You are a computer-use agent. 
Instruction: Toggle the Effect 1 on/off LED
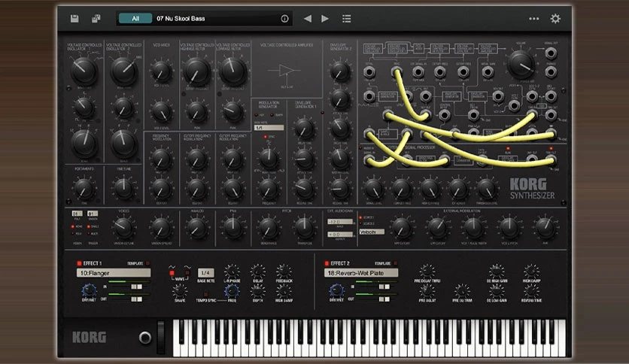[79, 263]
